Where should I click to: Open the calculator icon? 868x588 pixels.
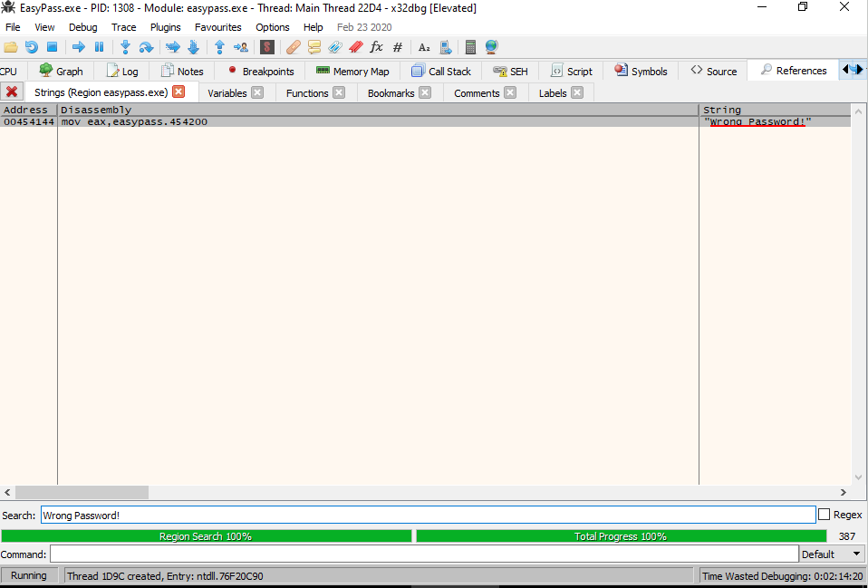[470, 47]
